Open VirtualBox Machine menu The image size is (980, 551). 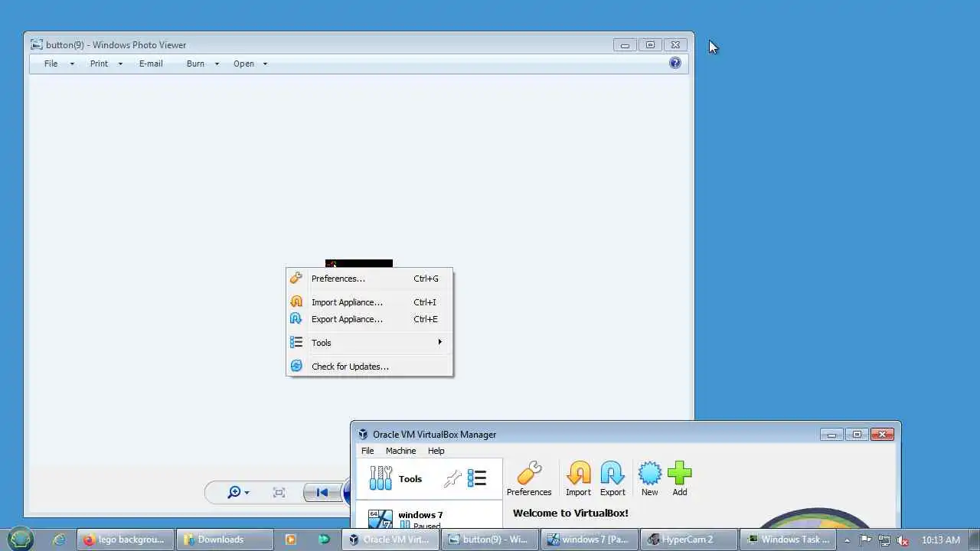pos(400,451)
